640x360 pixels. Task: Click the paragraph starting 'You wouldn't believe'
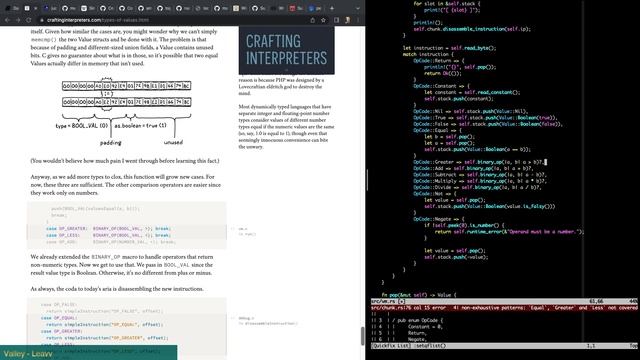point(125,161)
